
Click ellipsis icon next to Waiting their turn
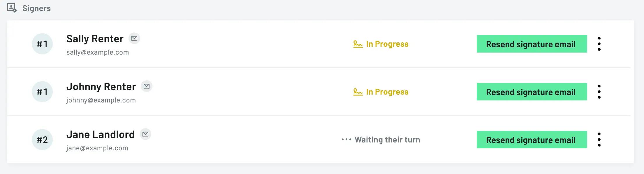[346, 140]
